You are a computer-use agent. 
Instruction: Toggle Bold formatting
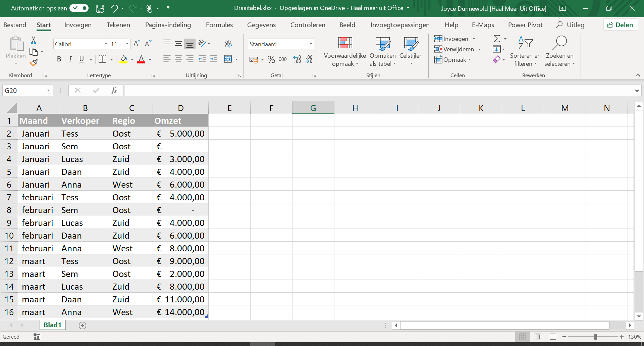click(59, 59)
